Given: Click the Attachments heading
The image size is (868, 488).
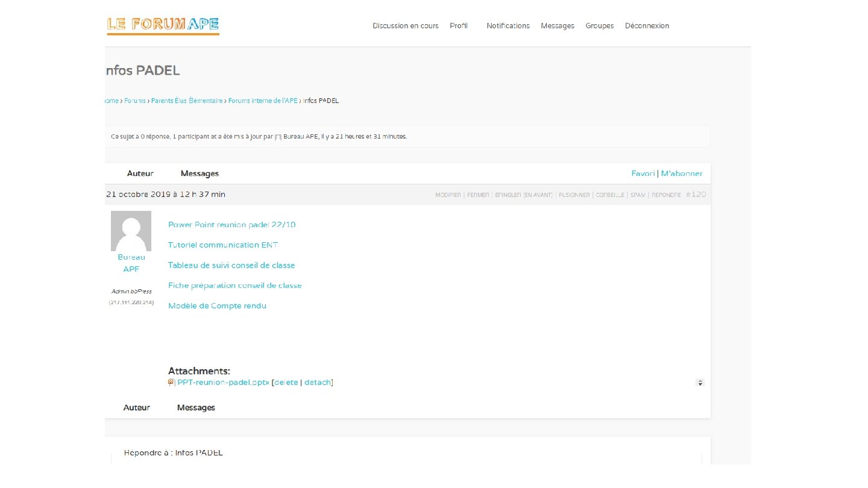Looking at the screenshot, I should tap(199, 371).
